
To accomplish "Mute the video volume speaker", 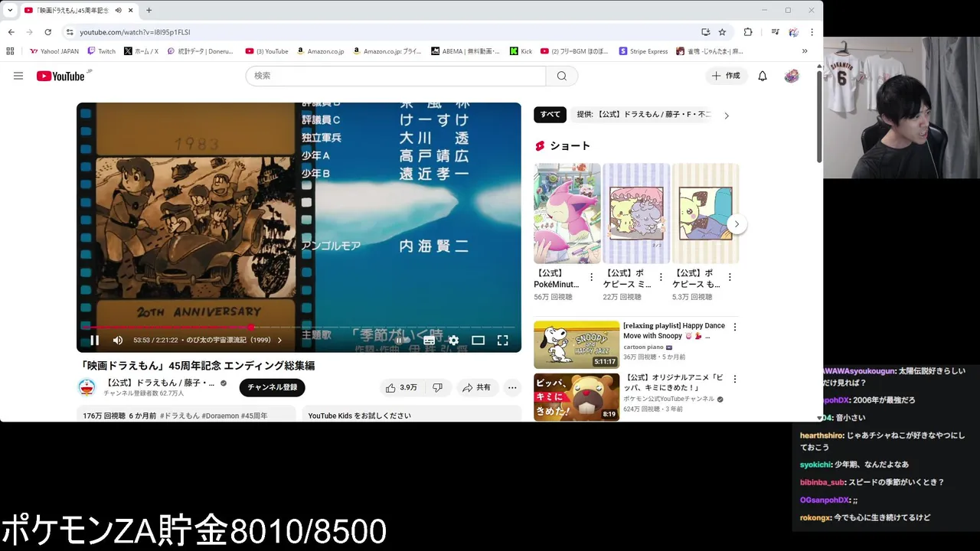I will (118, 341).
